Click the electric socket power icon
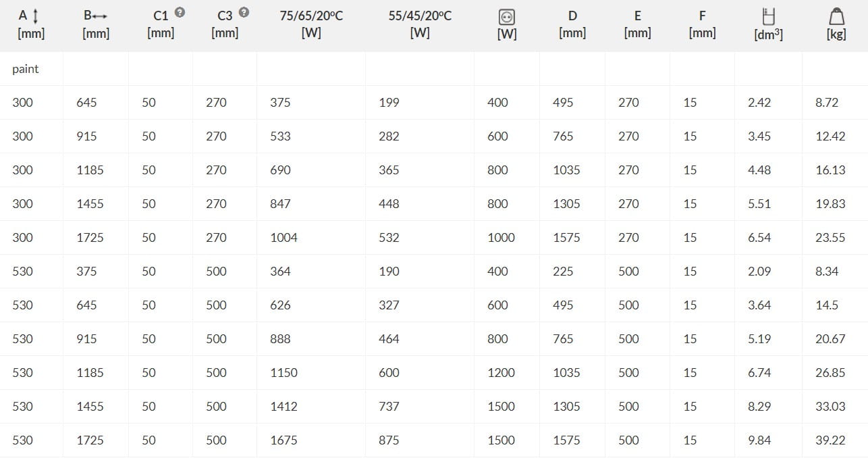 506,17
